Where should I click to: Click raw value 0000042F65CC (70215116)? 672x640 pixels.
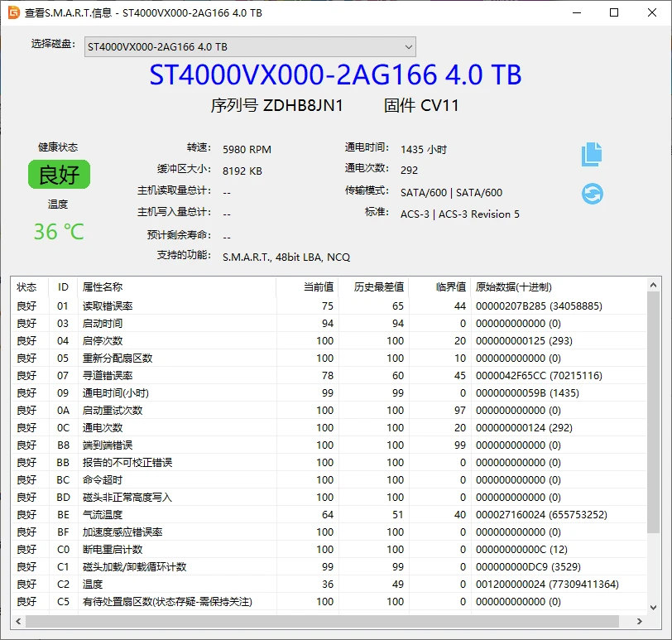pos(539,376)
